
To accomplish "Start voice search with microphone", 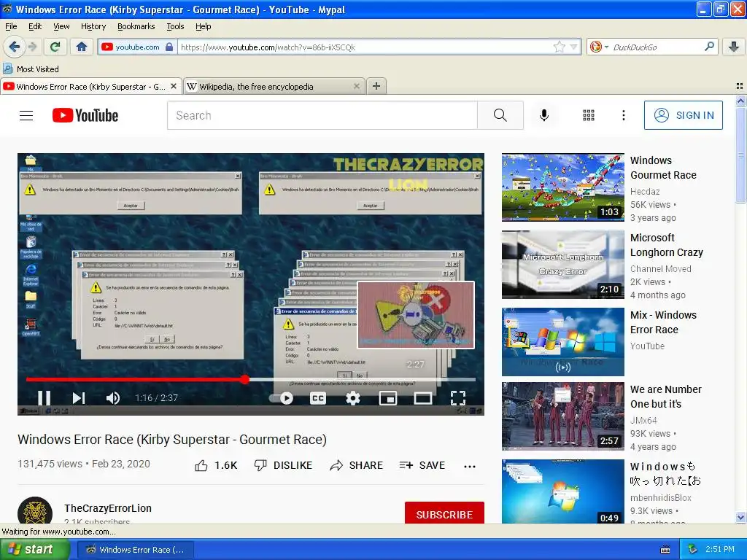I will [x=544, y=115].
